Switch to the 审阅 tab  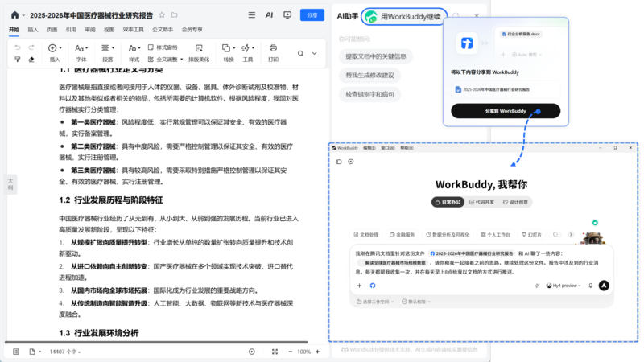pos(90,30)
